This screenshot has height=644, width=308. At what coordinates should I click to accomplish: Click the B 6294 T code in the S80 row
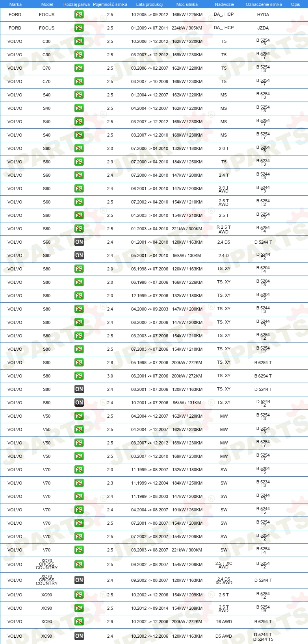pos(263,376)
